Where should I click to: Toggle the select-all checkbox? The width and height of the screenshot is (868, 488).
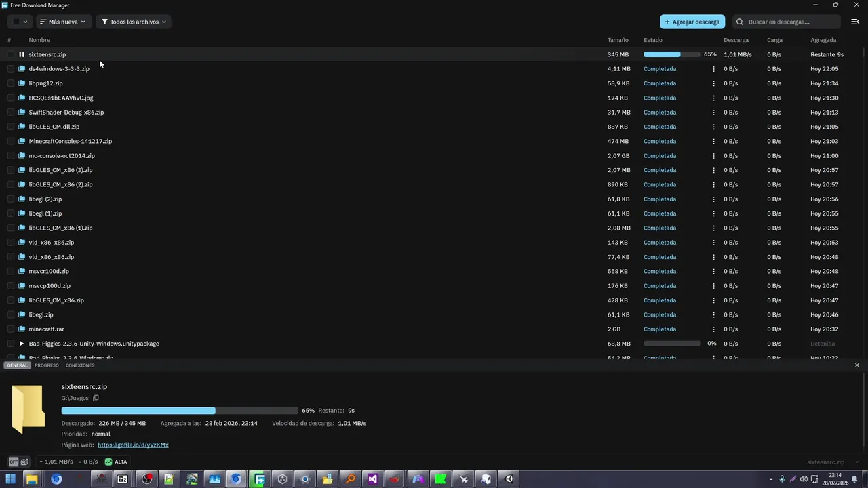16,22
